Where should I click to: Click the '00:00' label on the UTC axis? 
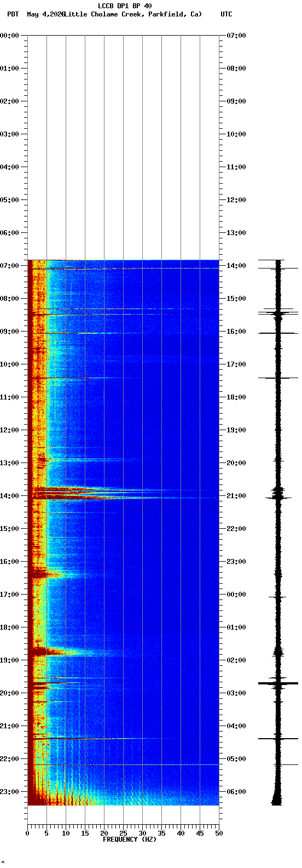tap(236, 595)
